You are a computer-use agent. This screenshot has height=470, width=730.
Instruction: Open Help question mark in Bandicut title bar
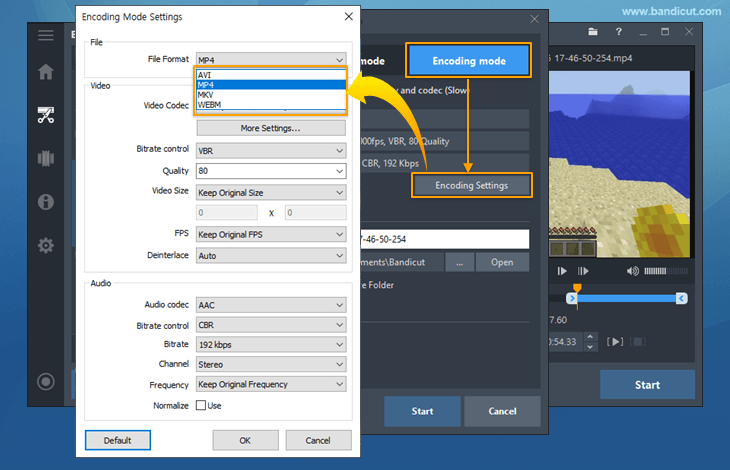coord(618,32)
